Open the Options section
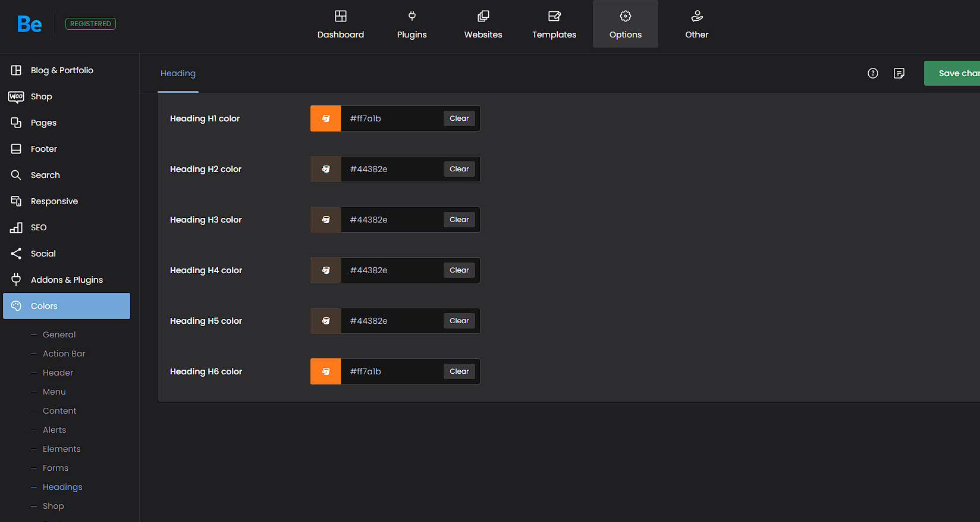980x522 pixels. tap(626, 24)
